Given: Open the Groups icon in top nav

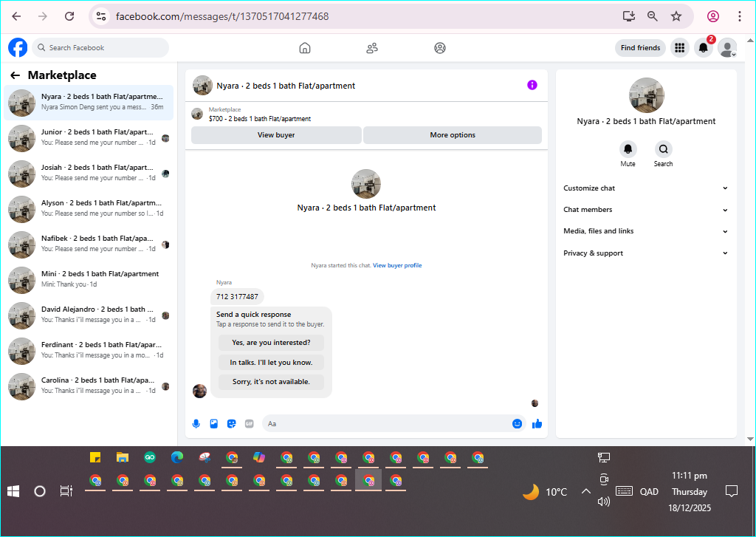Looking at the screenshot, I should pyautogui.click(x=440, y=48).
